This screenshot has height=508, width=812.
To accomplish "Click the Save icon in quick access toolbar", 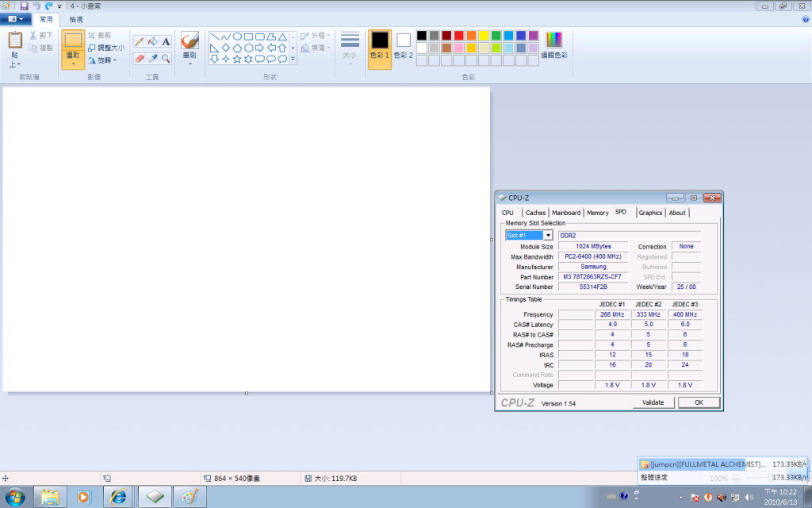I will click(x=25, y=6).
